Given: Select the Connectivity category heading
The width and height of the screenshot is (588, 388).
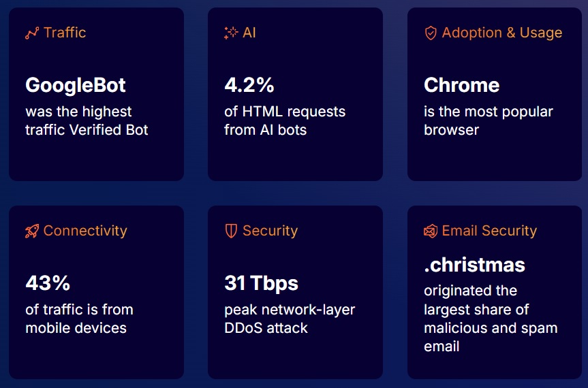Looking at the screenshot, I should coord(85,231).
